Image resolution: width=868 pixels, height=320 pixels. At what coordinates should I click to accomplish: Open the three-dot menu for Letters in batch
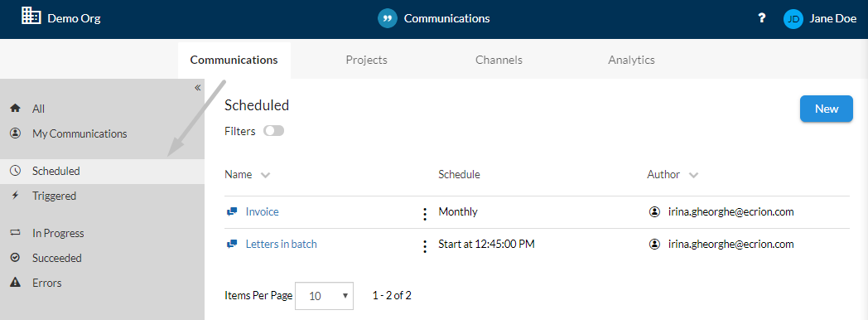[425, 246]
